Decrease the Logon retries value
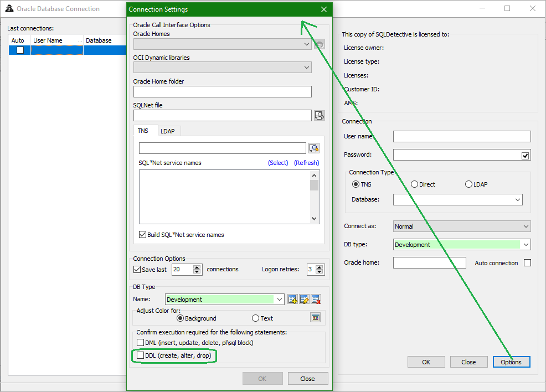This screenshot has height=392, width=546. coord(319,272)
